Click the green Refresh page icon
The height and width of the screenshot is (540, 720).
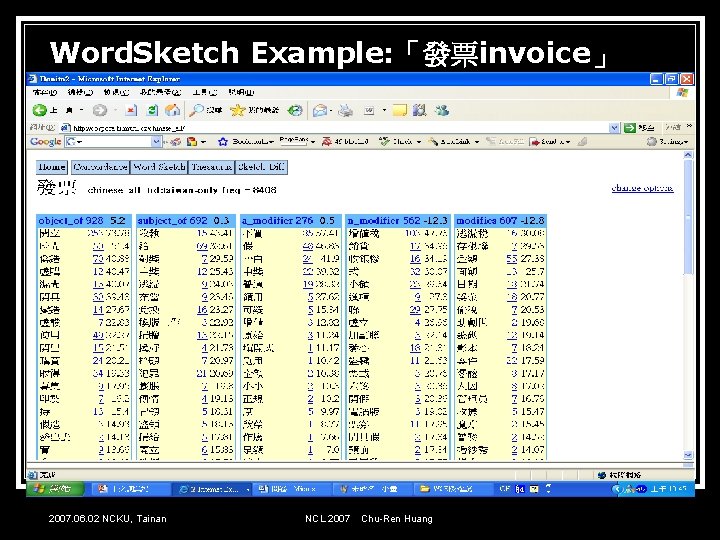pyautogui.click(x=152, y=110)
